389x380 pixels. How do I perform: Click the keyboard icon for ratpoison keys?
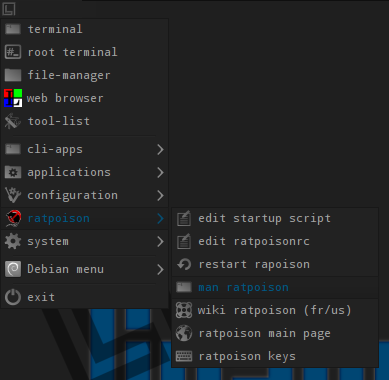pyautogui.click(x=184, y=356)
